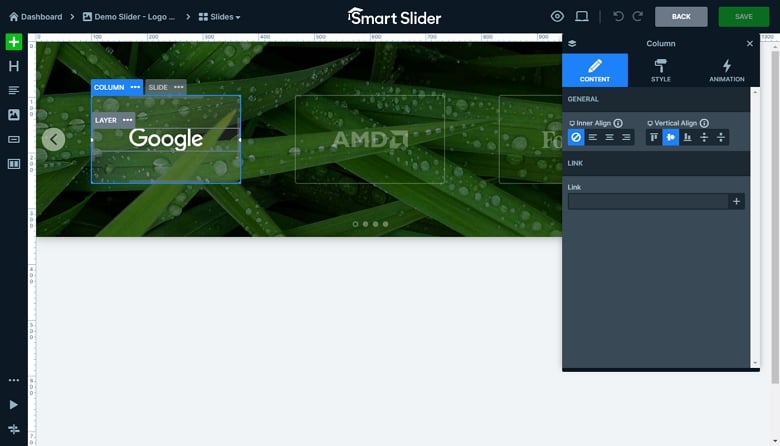This screenshot has width=780, height=446.
Task: Play slide animations from sidebar
Action: tap(14, 405)
